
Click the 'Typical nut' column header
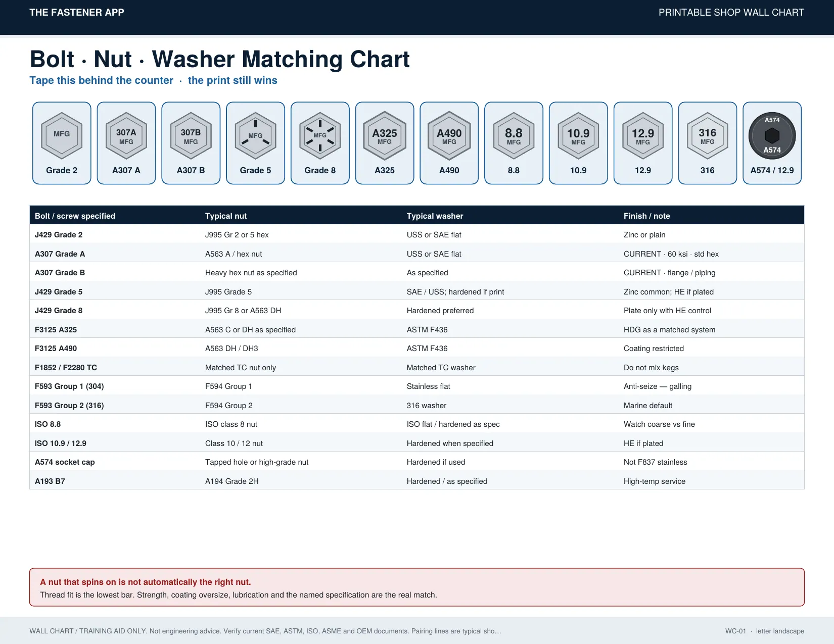tap(226, 216)
